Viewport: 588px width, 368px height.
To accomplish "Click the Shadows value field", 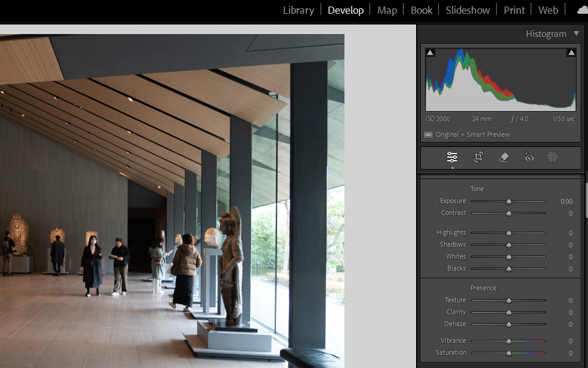I will (570, 245).
